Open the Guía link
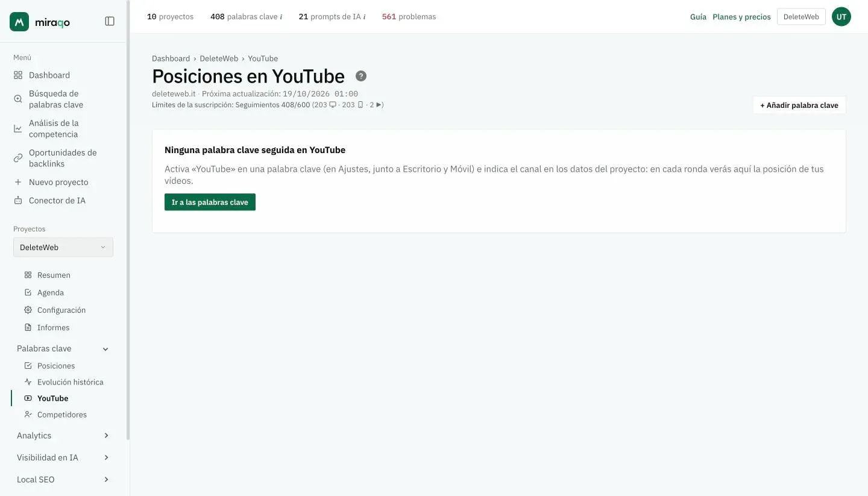Screen dimensions: 868x496 coord(698,17)
